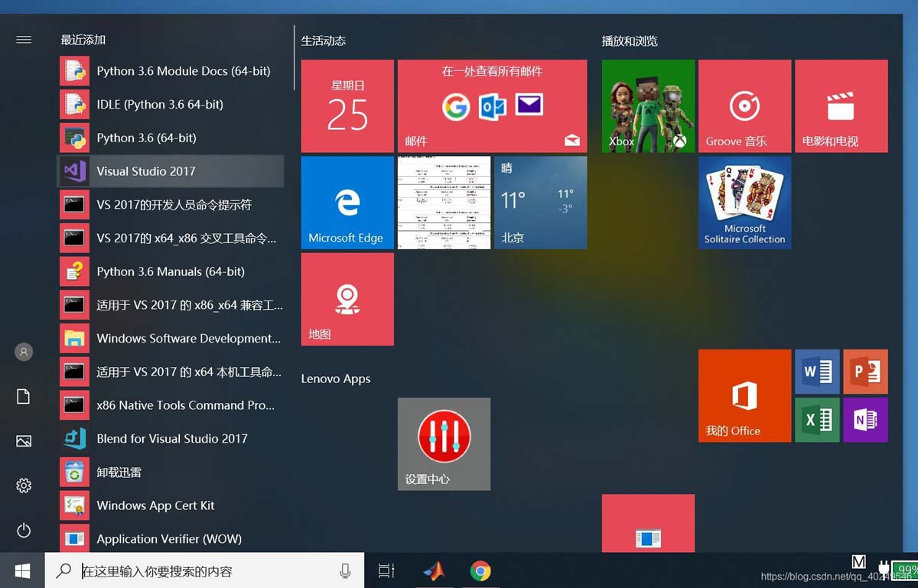Screen dimensions: 918x588
Task: Open Google Chrome from taskbar
Action: (480, 570)
